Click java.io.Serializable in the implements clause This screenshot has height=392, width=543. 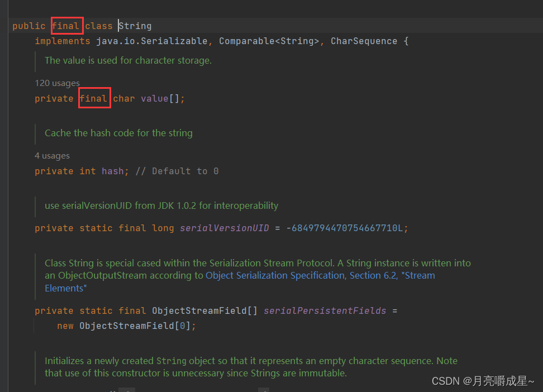point(152,41)
